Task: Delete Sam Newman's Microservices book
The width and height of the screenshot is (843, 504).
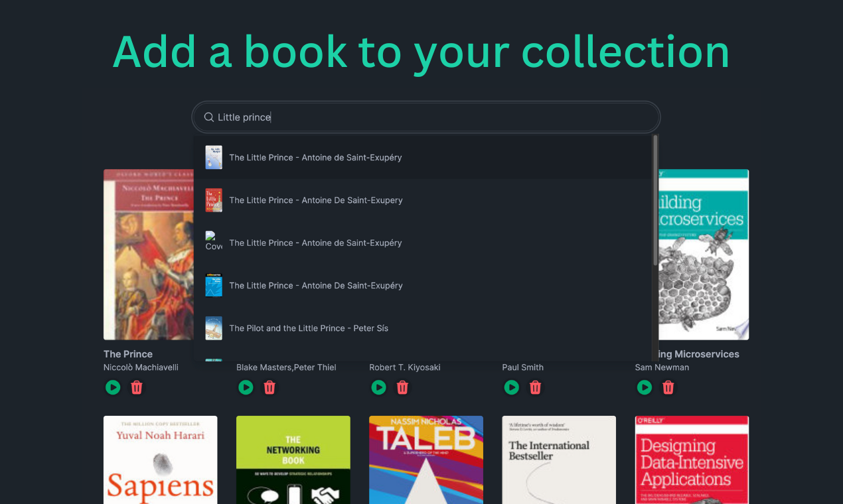Action: 668,387
